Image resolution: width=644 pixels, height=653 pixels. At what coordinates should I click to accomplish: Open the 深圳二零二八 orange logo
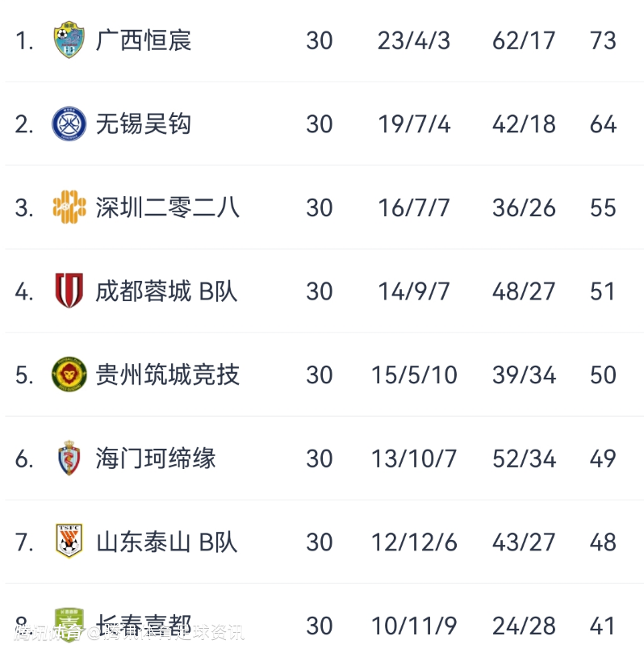pos(69,207)
